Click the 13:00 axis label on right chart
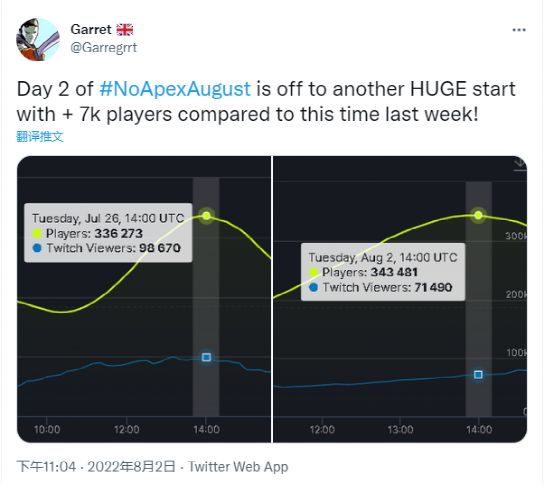Screen dimensions: 553x485 tap(400, 429)
